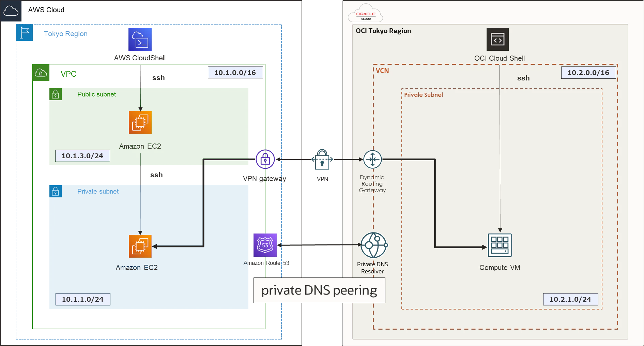This screenshot has width=644, height=346.
Task: Click the VPN padlock icon
Action: [x=322, y=160]
